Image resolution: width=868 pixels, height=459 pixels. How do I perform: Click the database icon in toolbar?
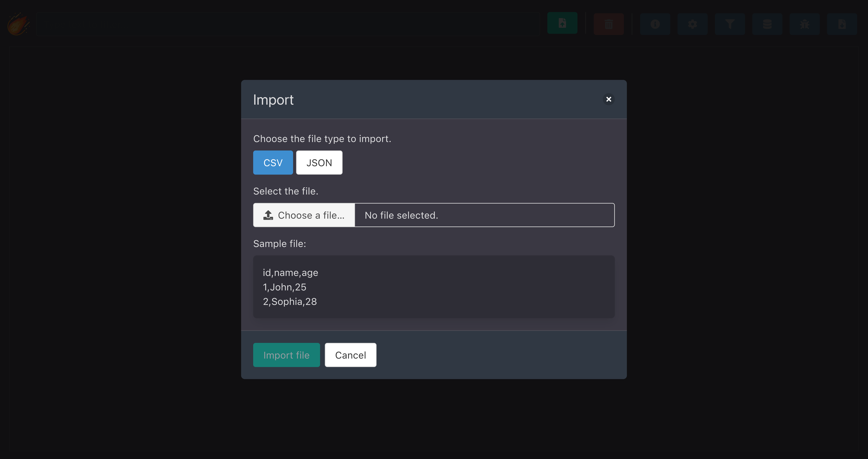tap(767, 24)
